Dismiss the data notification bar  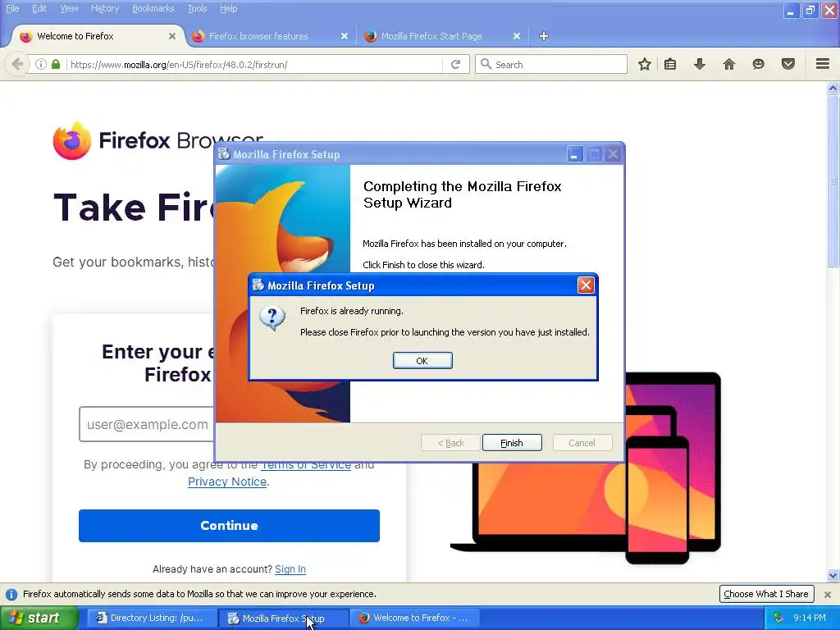coord(827,594)
